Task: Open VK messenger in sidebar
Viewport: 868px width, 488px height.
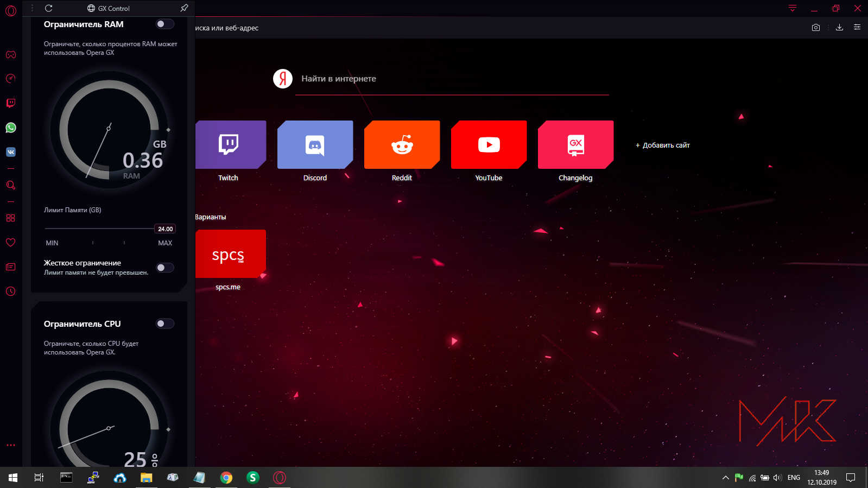Action: pos(11,152)
